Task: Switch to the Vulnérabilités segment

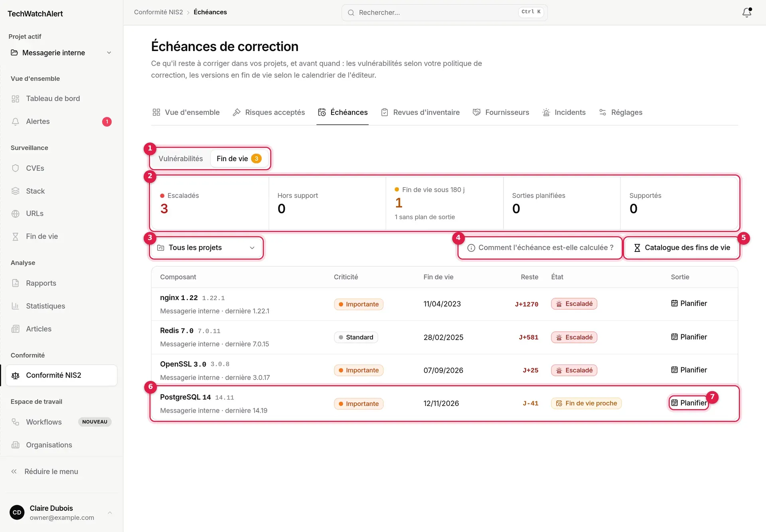Action: pos(181,158)
